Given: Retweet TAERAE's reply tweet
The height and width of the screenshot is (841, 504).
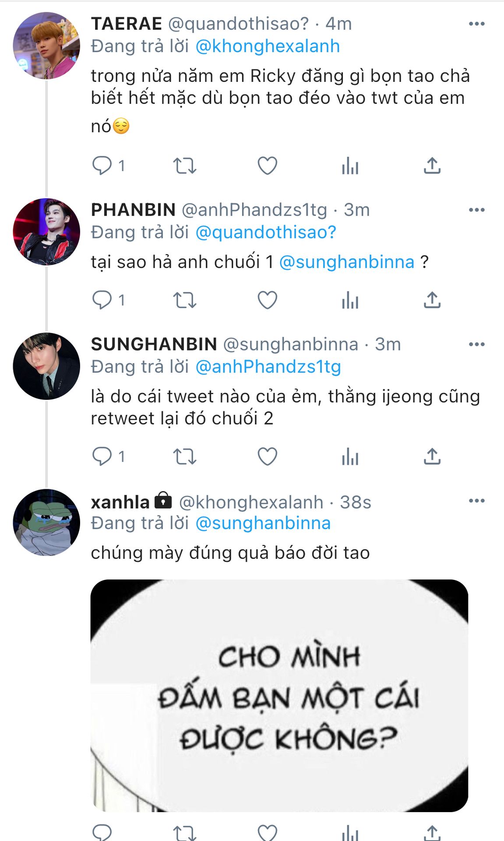Looking at the screenshot, I should pyautogui.click(x=184, y=166).
